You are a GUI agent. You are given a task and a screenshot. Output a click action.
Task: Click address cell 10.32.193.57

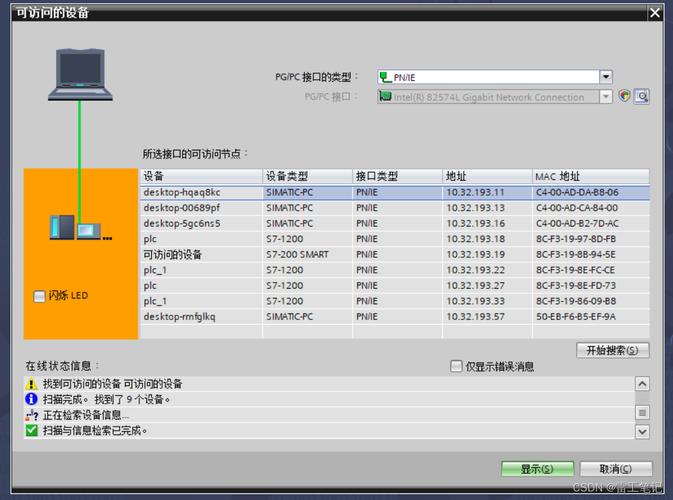click(487, 317)
